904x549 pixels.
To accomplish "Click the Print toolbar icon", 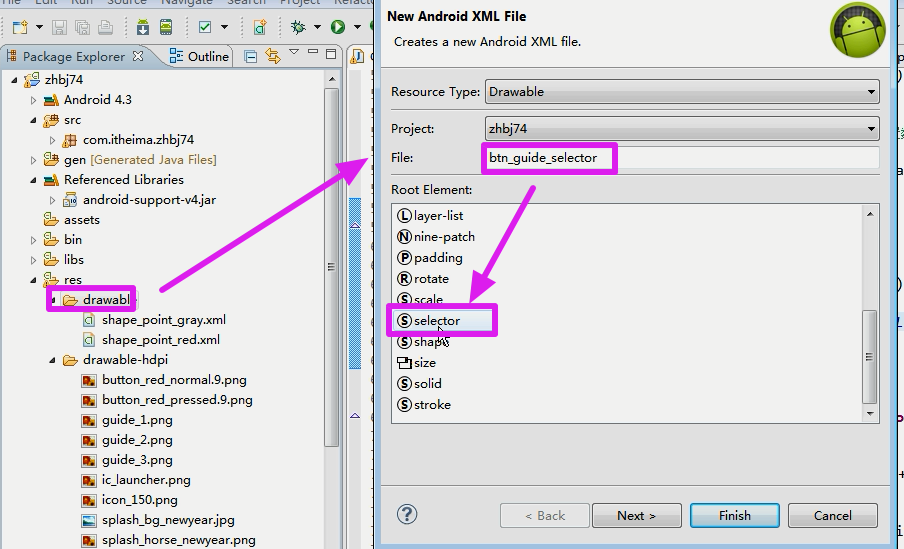I will click(106, 27).
